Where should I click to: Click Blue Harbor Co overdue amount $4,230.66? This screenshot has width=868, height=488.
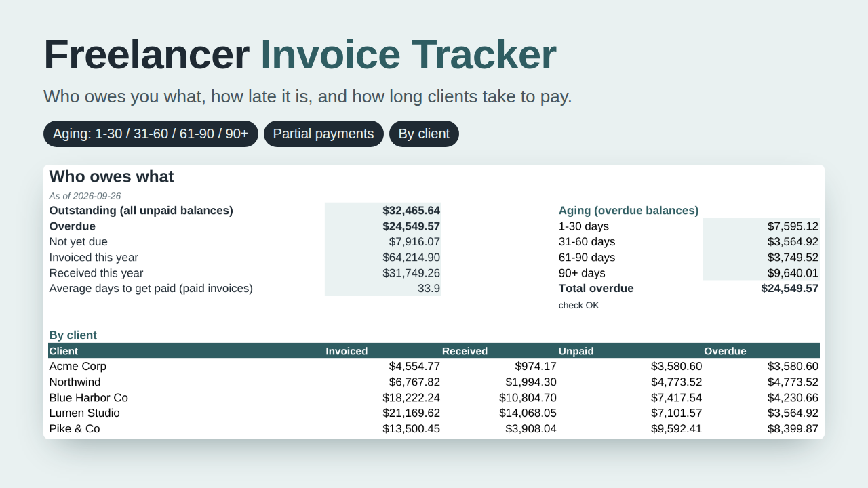[x=793, y=398]
